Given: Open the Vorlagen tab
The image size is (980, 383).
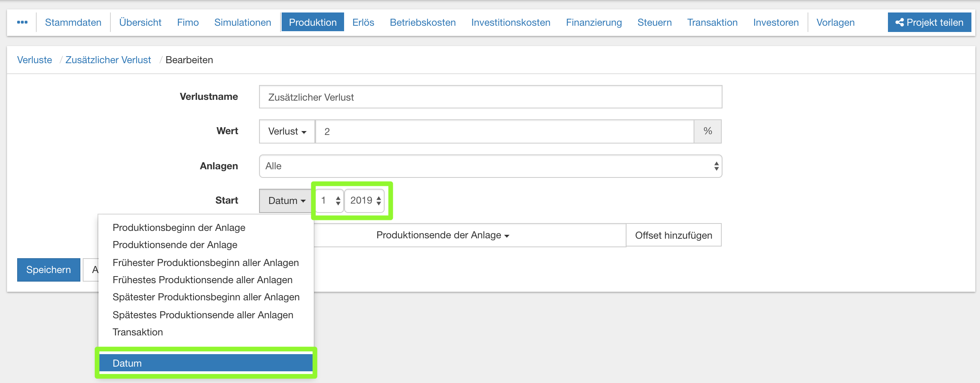Looking at the screenshot, I should (x=835, y=22).
